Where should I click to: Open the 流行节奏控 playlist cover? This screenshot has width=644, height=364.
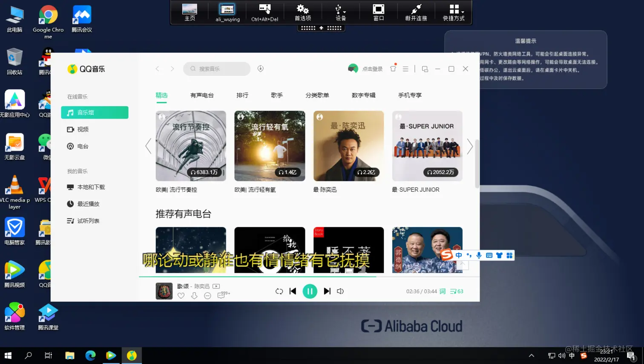click(191, 146)
